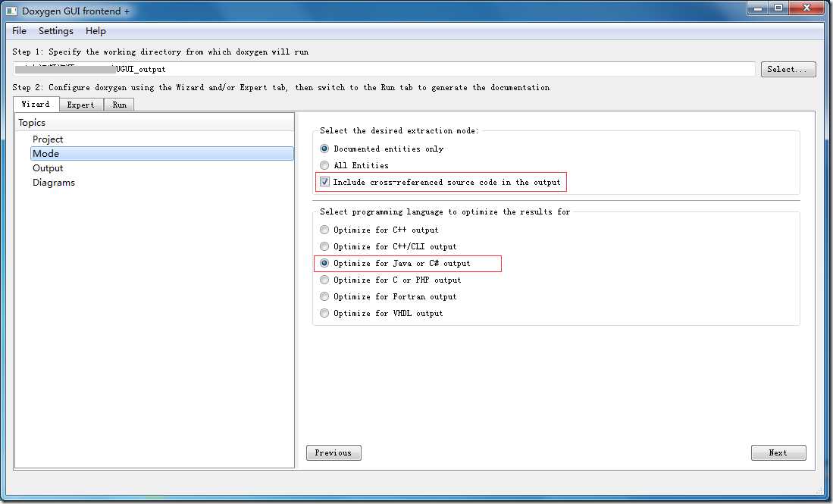Click the Doxygen app icon in title bar
This screenshot has width=833, height=504.
pos(11,11)
